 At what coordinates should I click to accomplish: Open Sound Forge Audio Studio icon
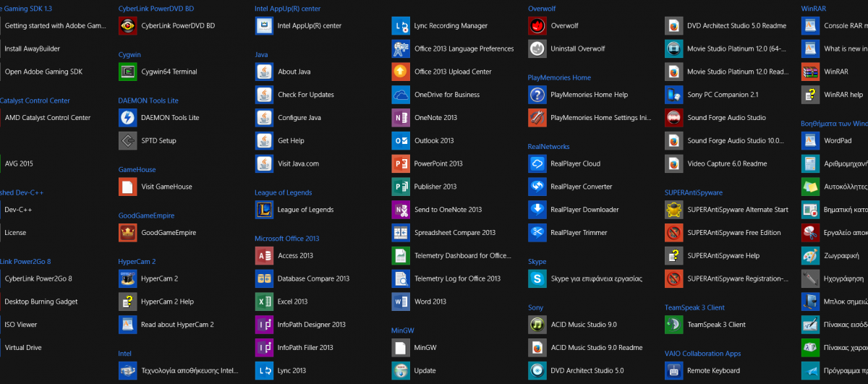click(x=674, y=117)
